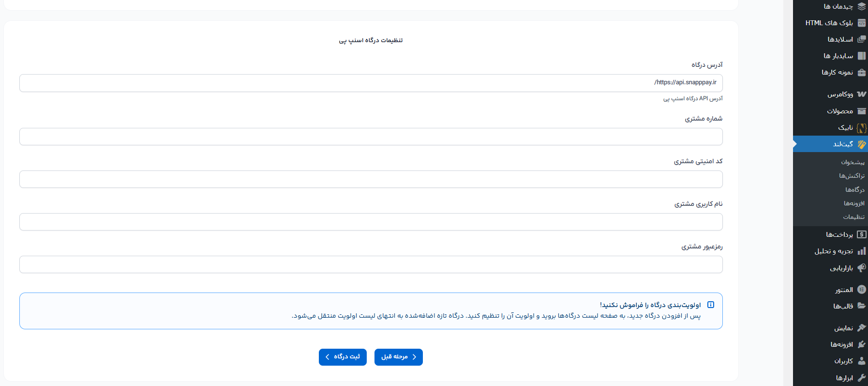The height and width of the screenshot is (386, 868).
Task: Click the رمزعبور مشتری input field
Action: (371, 264)
